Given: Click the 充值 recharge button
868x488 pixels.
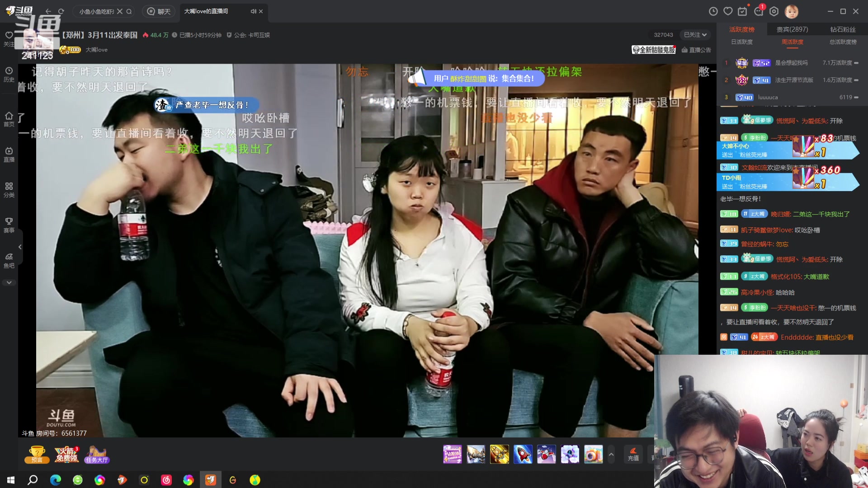Looking at the screenshot, I should pos(633,454).
